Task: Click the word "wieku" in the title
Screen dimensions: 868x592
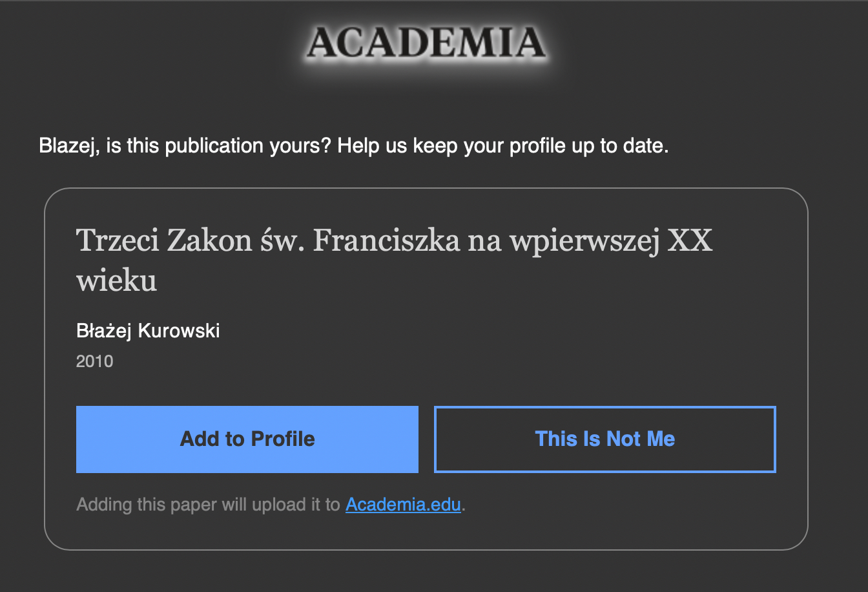Action: 116,280
